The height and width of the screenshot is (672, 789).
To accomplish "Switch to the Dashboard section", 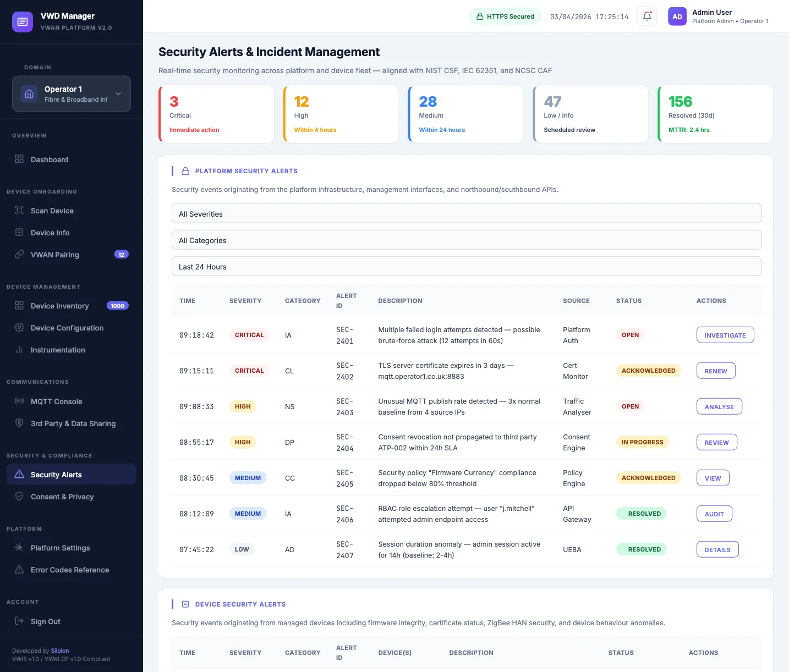I will tap(50, 159).
